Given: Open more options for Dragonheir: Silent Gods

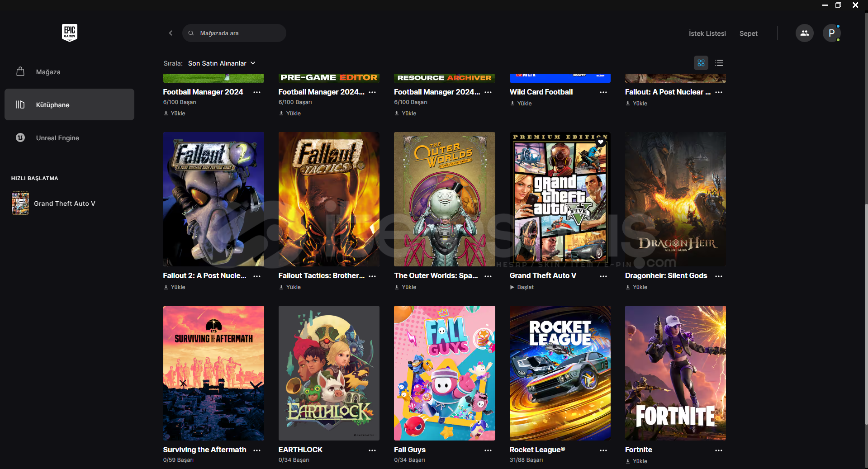Looking at the screenshot, I should pyautogui.click(x=719, y=276).
